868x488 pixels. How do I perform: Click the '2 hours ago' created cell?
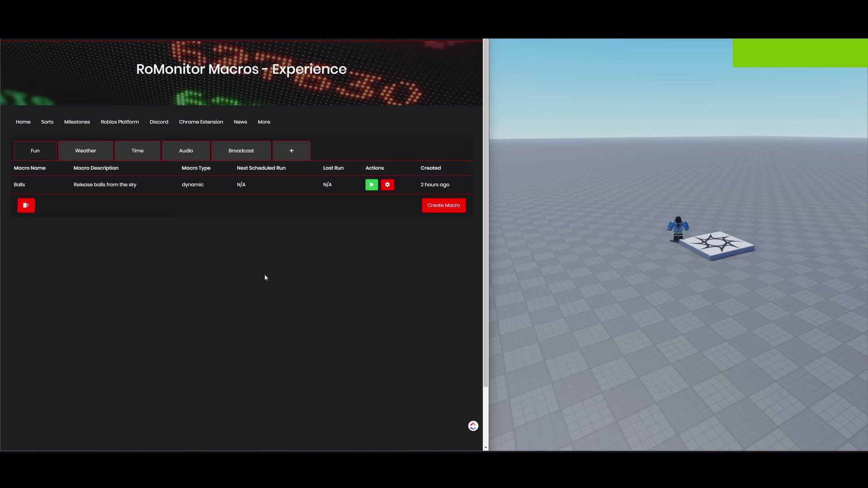[435, 185]
